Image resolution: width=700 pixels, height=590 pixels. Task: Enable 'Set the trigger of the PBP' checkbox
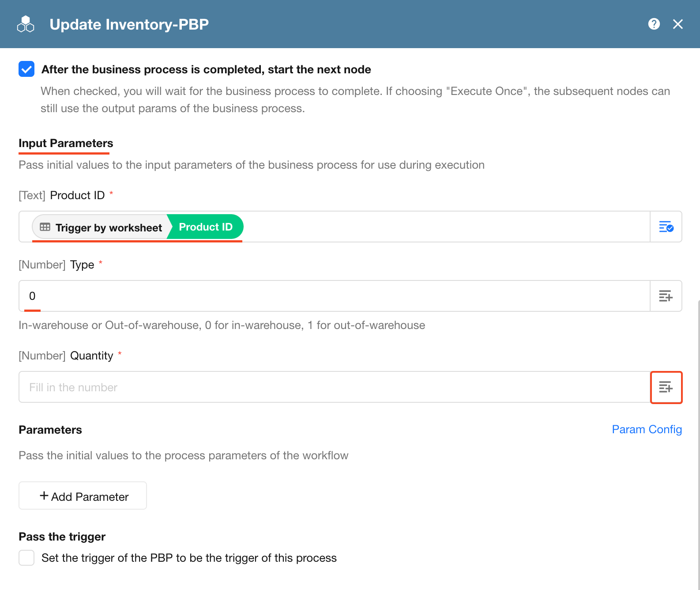pyautogui.click(x=26, y=558)
